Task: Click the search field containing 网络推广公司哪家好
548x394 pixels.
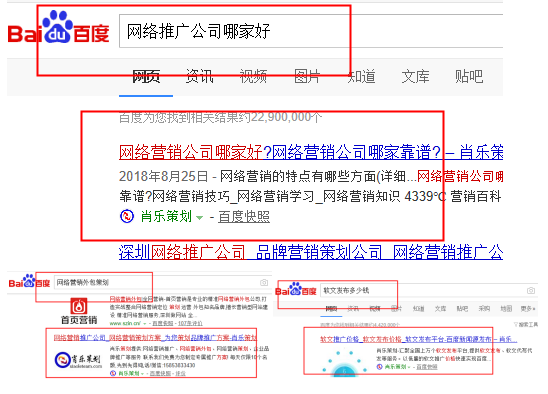Action: point(311,31)
